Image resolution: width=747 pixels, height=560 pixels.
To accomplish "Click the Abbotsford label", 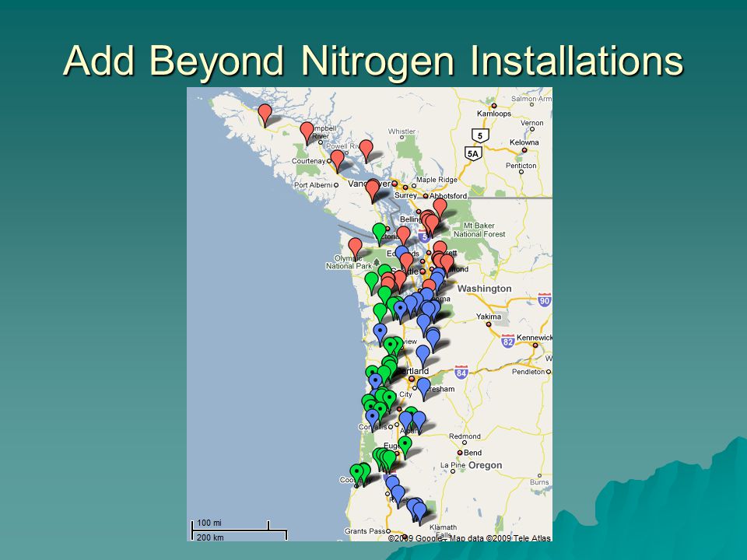I will pyautogui.click(x=448, y=196).
